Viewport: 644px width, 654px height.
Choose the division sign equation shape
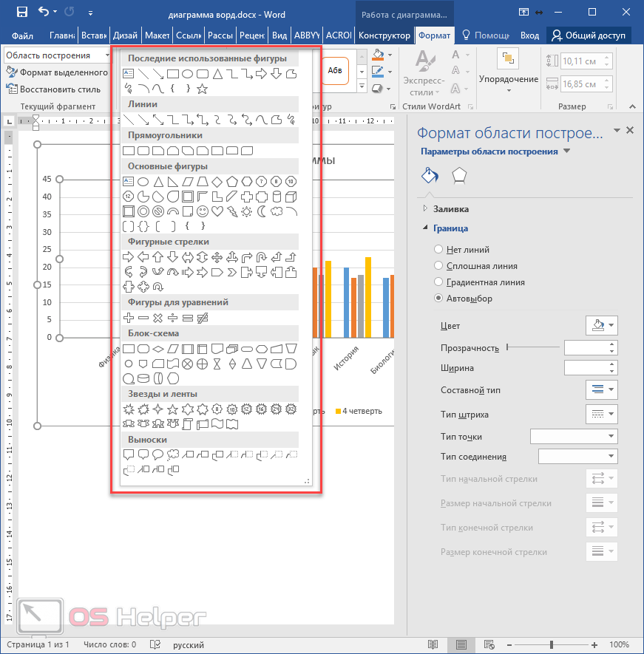(x=172, y=318)
